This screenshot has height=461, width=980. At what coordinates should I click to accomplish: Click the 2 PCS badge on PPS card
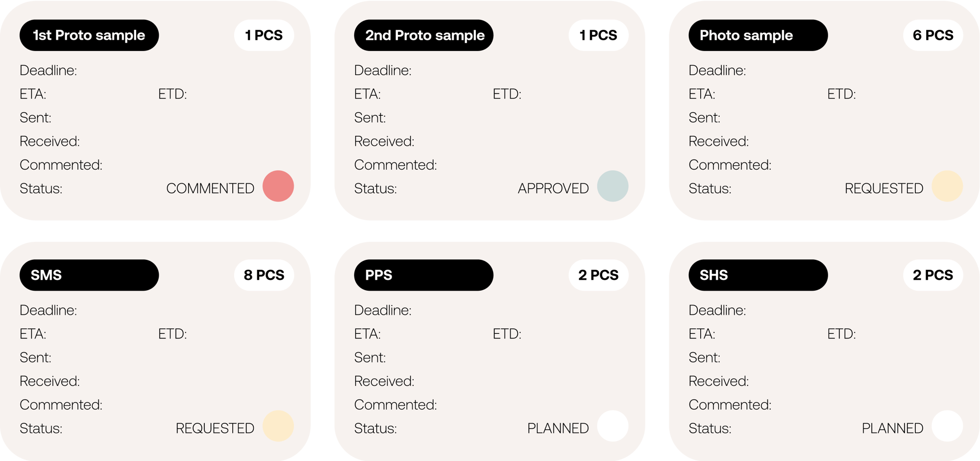pyautogui.click(x=598, y=275)
